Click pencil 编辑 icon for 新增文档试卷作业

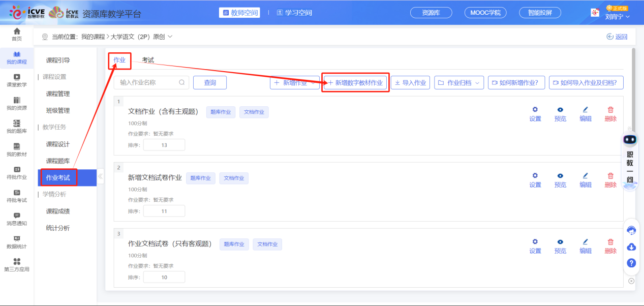(x=585, y=176)
